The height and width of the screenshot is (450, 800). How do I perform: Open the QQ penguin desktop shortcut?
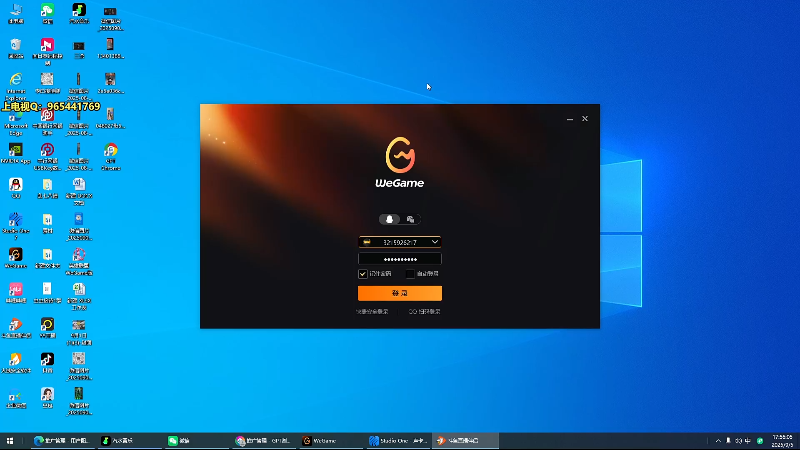[x=16, y=188]
